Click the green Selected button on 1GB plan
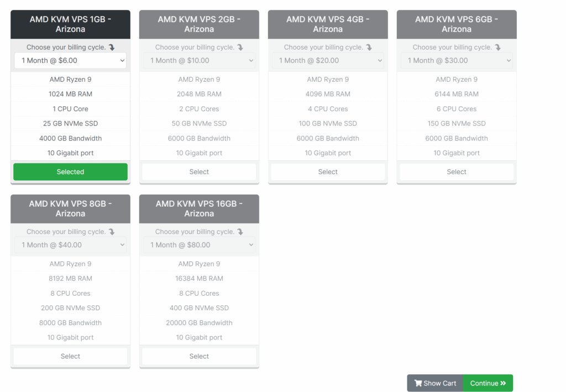The height and width of the screenshot is (392, 566). coord(70,172)
